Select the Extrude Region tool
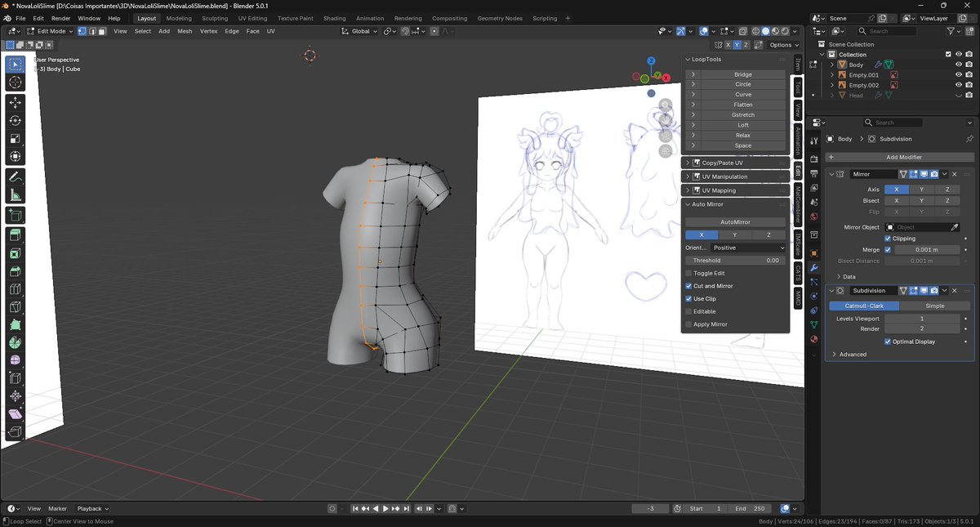 coord(15,235)
